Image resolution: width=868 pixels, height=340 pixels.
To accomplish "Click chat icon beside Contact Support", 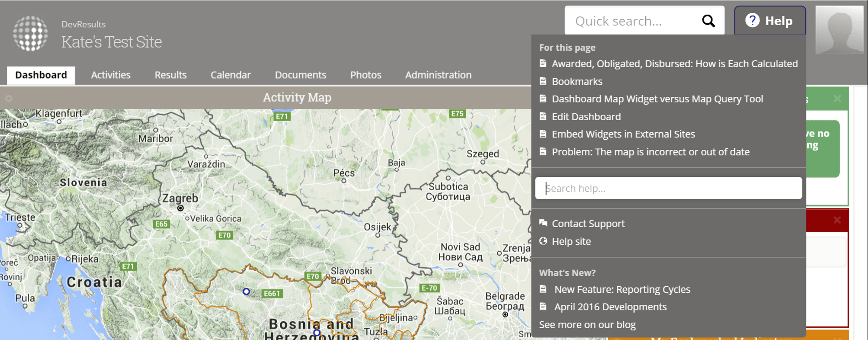I will point(543,223).
